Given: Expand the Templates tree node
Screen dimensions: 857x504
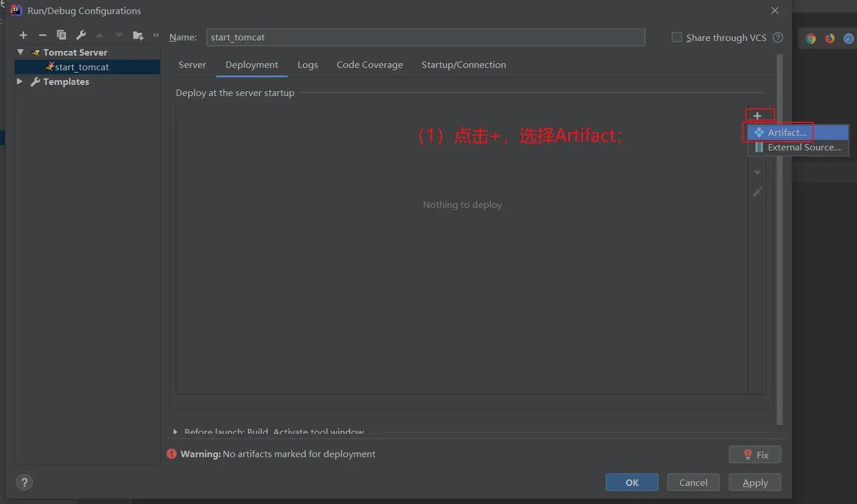Looking at the screenshot, I should (20, 81).
